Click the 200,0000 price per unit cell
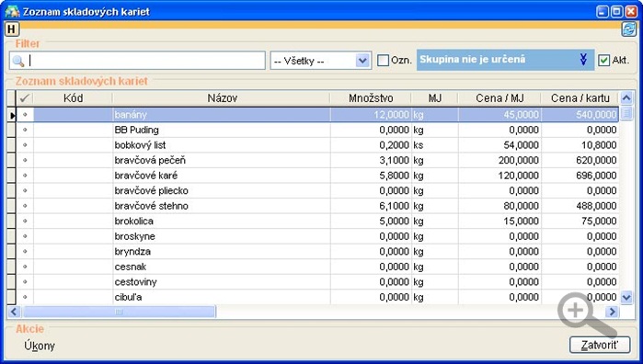This screenshot has width=643, height=364. (x=499, y=160)
